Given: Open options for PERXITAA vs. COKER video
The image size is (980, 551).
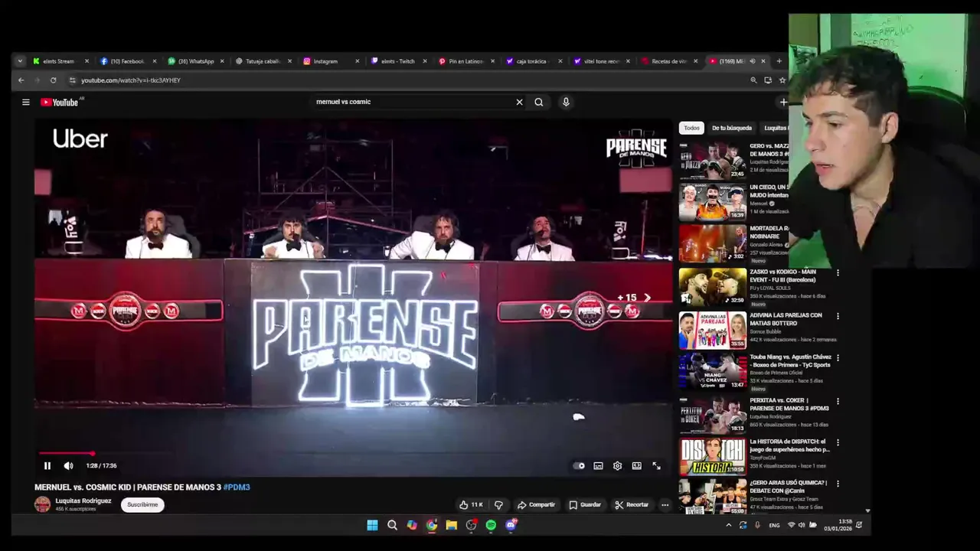Looking at the screenshot, I should 838,401.
